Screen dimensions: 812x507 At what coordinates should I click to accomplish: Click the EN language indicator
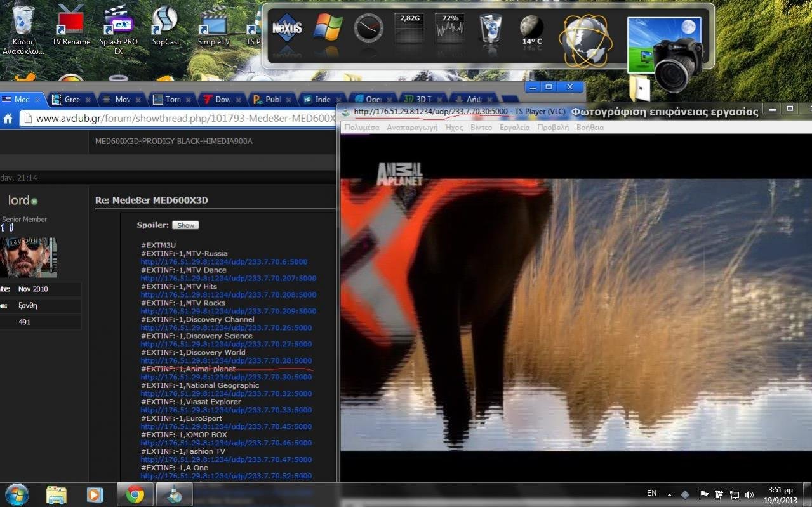(x=652, y=493)
